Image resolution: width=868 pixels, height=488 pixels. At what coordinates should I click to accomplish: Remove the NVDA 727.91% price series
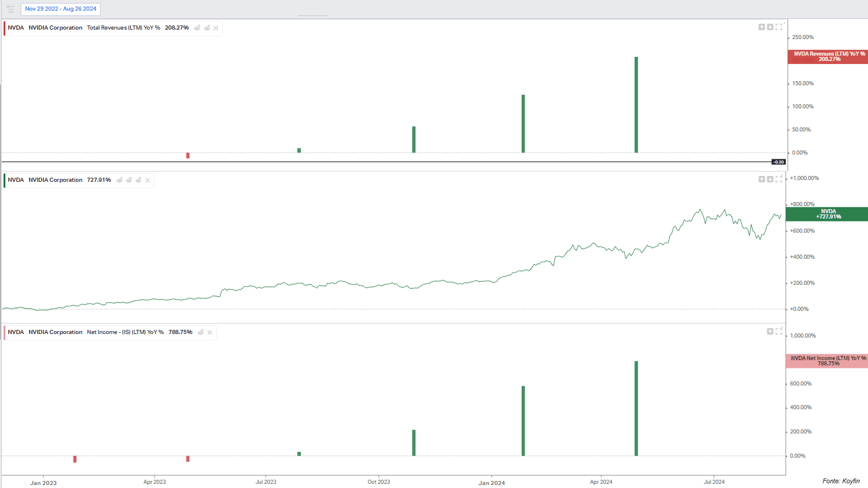coord(148,180)
